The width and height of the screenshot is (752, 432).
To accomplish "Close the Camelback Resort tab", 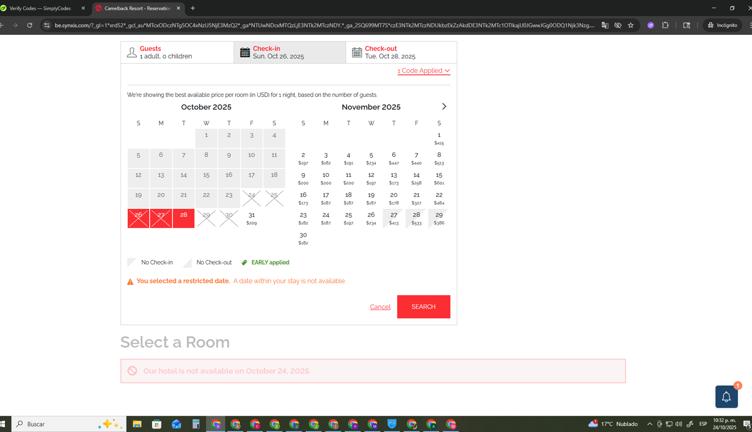I will [178, 8].
